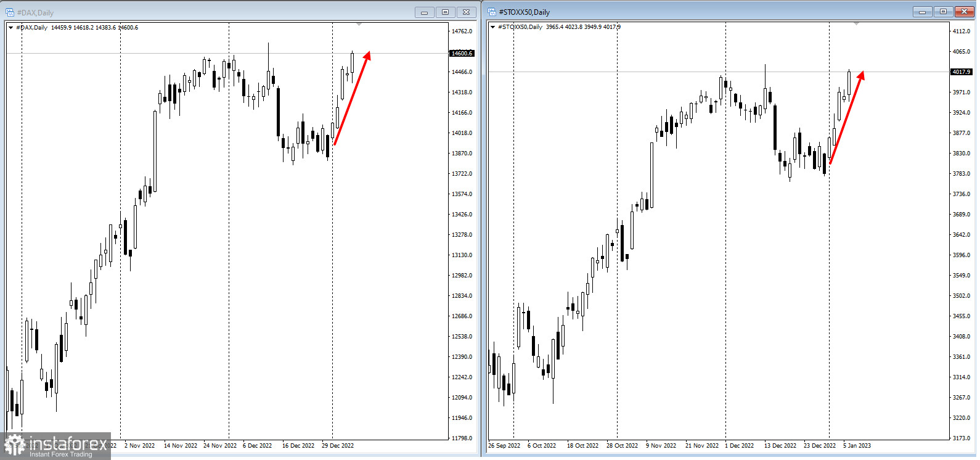Click the 14466.0 price scale label
The image size is (980, 460).
pos(462,72)
